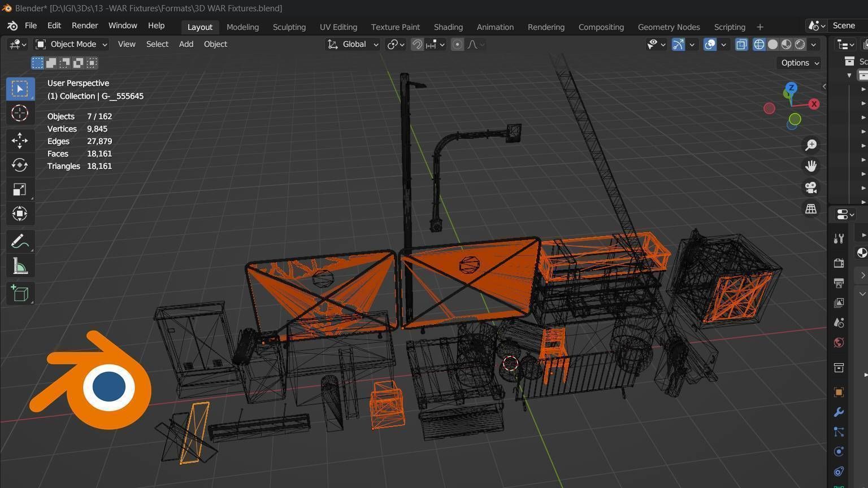Screen dimensions: 868x488
Task: Toggle proportional editing in header
Action: click(458, 44)
